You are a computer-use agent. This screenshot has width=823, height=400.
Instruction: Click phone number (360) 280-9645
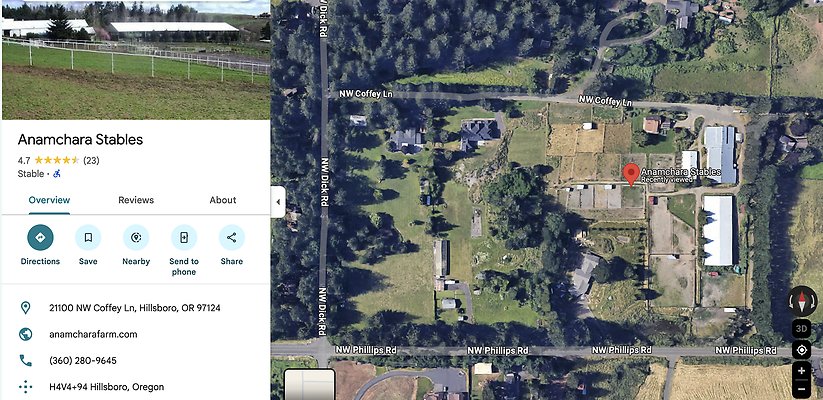pyautogui.click(x=83, y=361)
